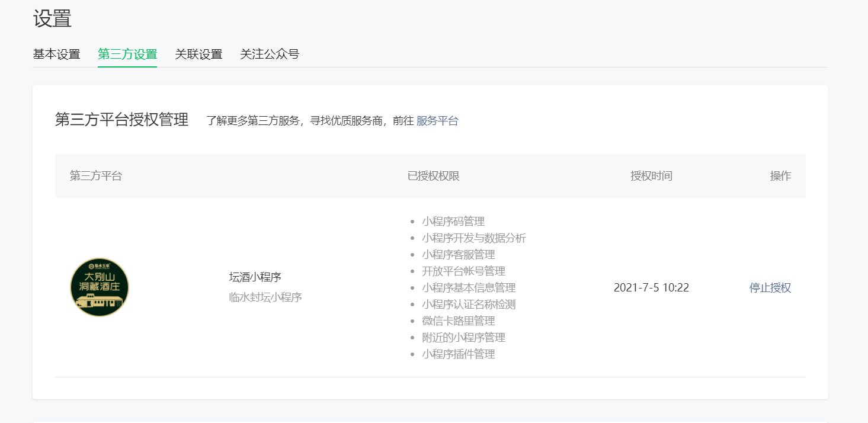868x423 pixels.
Task: Click the 设置 page heading
Action: point(52,18)
